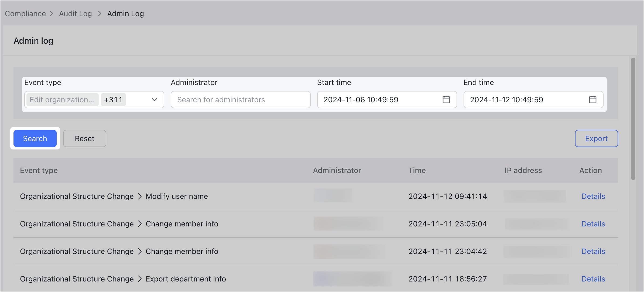Image resolution: width=644 pixels, height=292 pixels.
Task: Sort by the Time column header
Action: click(417, 170)
